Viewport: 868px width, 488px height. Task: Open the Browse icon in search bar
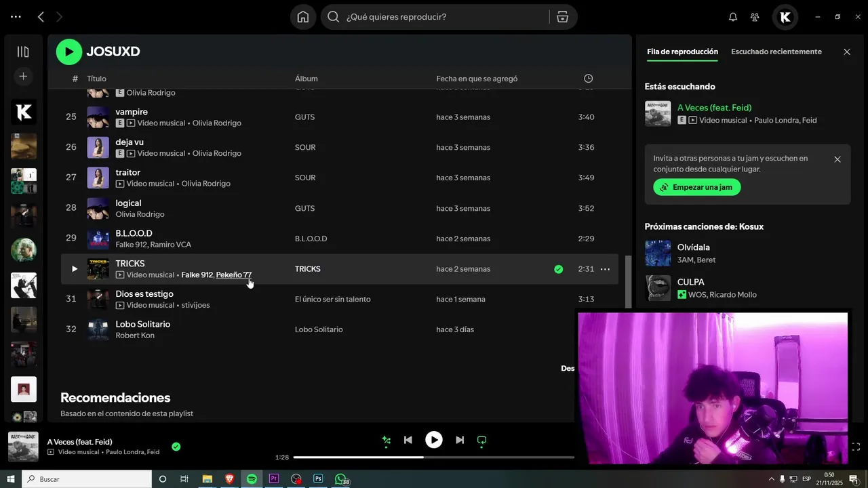point(562,17)
